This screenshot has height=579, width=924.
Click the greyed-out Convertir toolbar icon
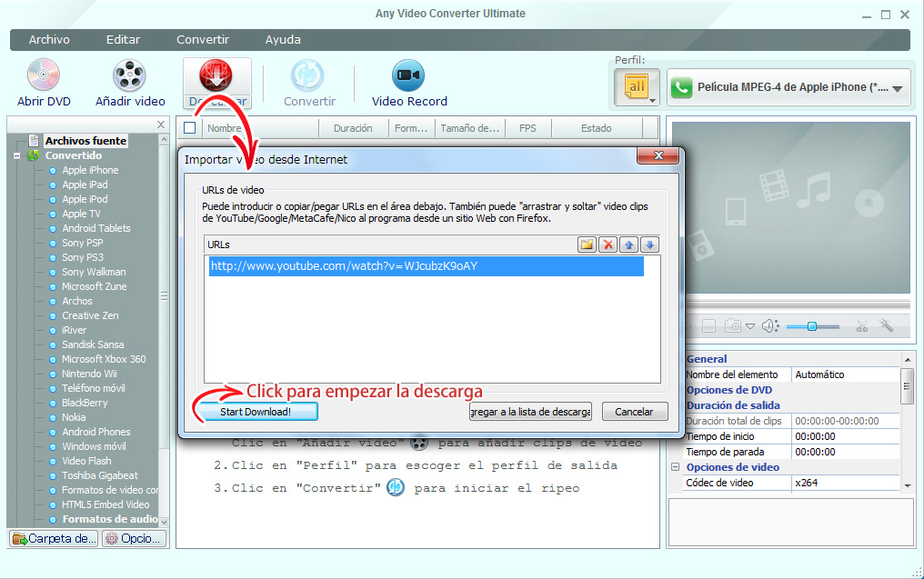(307, 75)
